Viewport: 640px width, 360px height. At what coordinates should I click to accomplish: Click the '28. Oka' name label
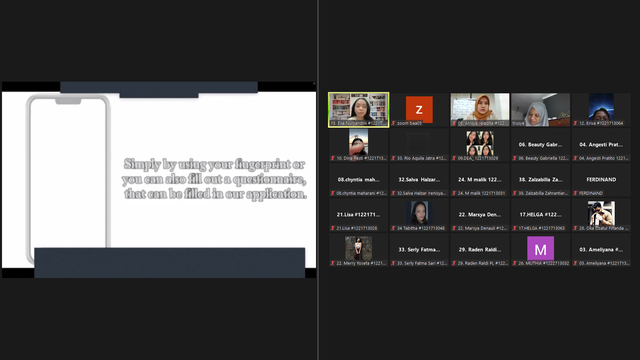click(x=604, y=228)
